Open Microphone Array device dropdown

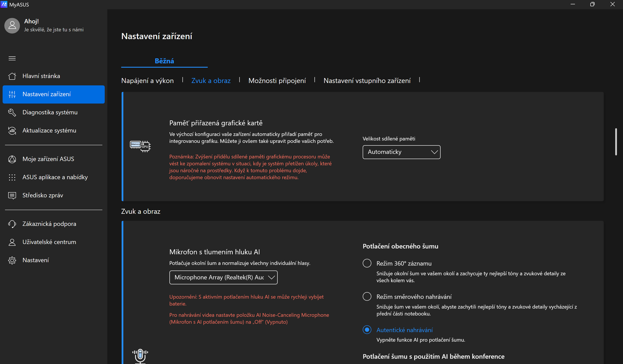(223, 277)
